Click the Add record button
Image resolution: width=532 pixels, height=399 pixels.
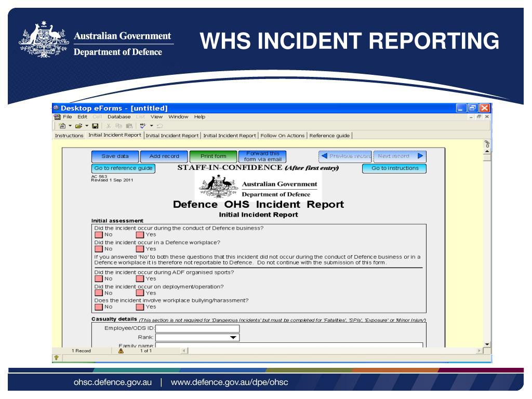coord(164,156)
